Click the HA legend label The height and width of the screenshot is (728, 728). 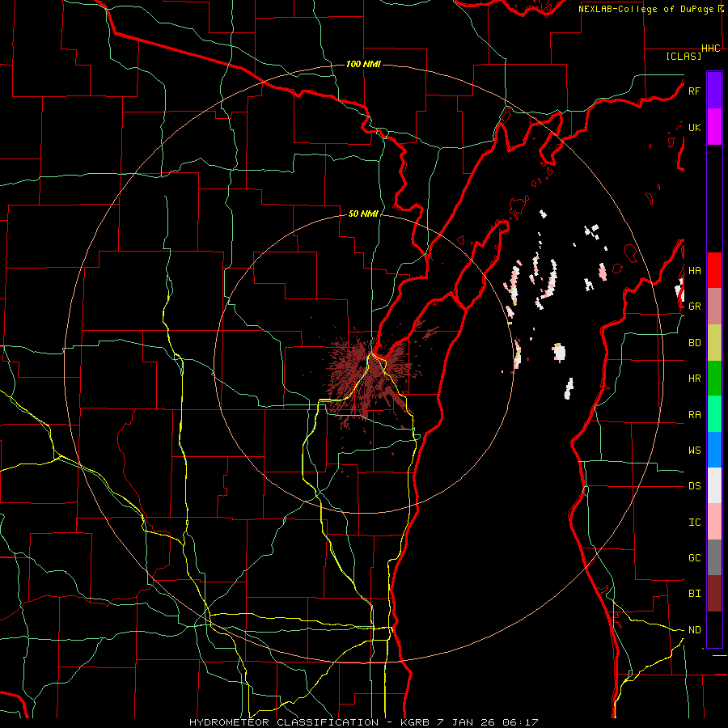pos(694,271)
